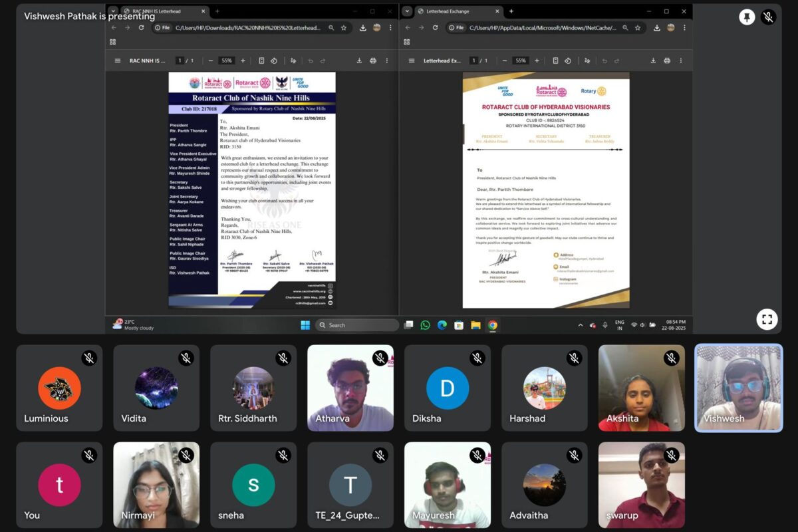Pin the presentation using the top-right pin icon
The width and height of the screenshot is (798, 532).
tap(747, 17)
